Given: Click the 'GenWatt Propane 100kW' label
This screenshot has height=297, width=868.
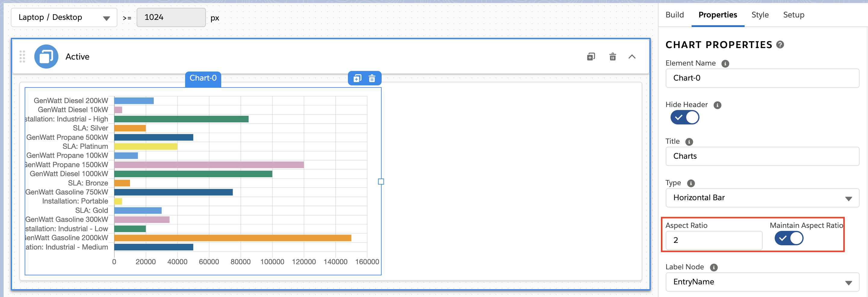Looking at the screenshot, I should (67, 156).
